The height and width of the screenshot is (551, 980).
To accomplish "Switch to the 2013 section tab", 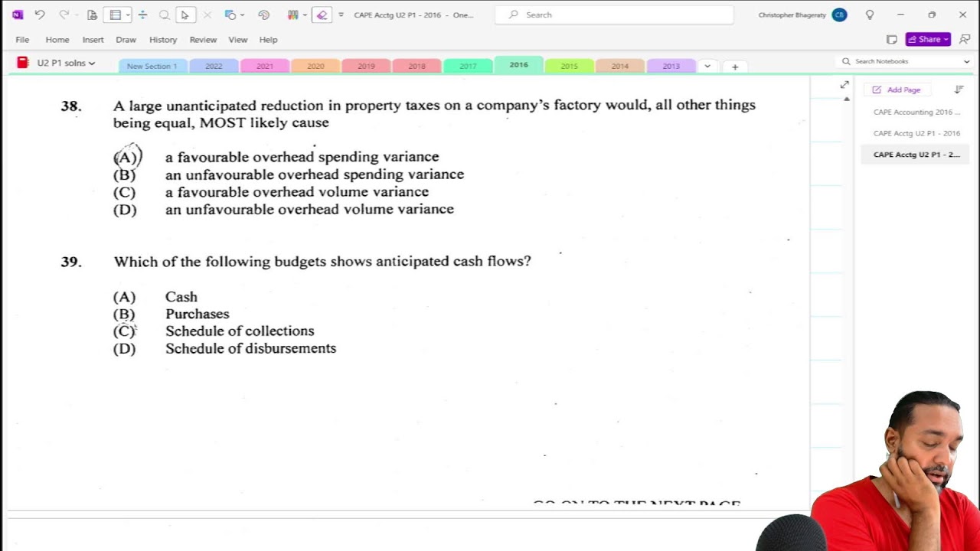I will pyautogui.click(x=671, y=67).
